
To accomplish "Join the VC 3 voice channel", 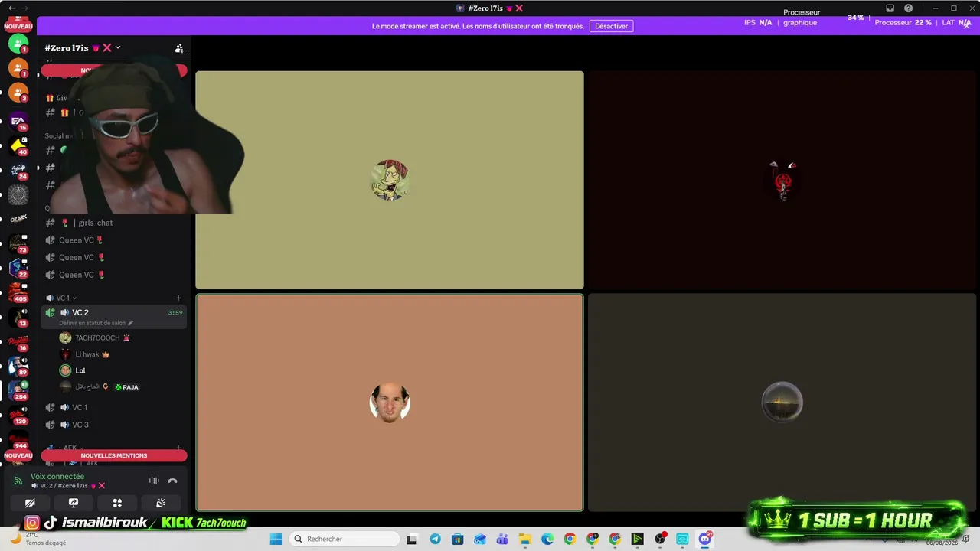I will pyautogui.click(x=113, y=425).
